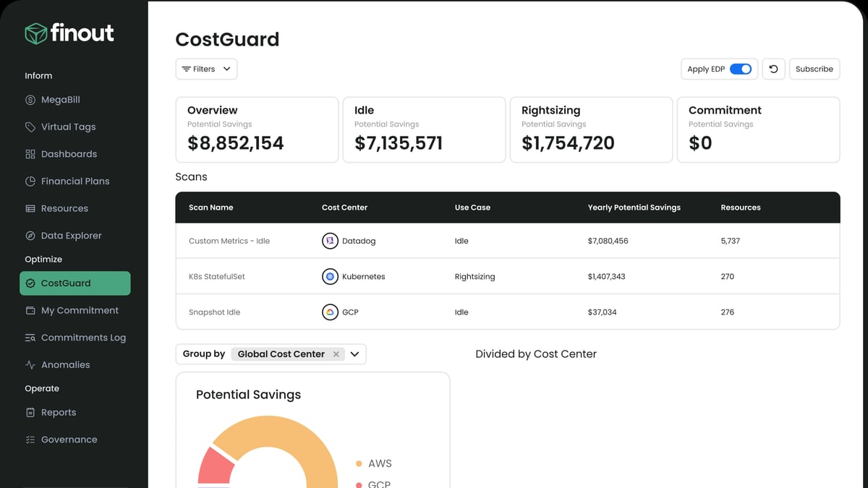Image resolution: width=868 pixels, height=488 pixels.
Task: Toggle the Apply EDP switch
Action: [740, 69]
